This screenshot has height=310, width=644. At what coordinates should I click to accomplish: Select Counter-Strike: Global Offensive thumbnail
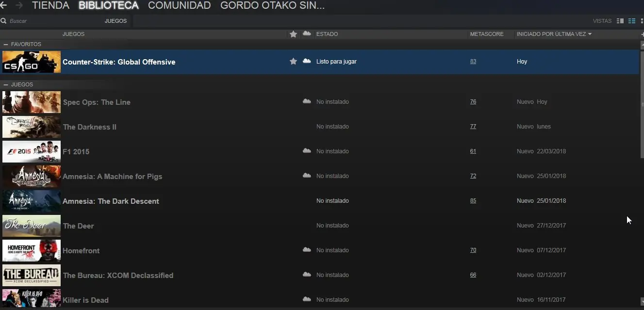(x=32, y=62)
